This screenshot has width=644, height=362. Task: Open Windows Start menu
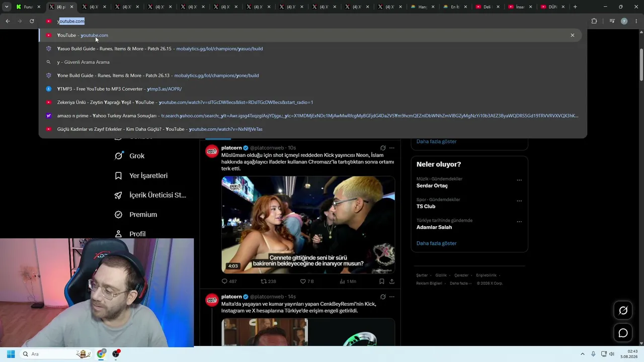(11, 354)
